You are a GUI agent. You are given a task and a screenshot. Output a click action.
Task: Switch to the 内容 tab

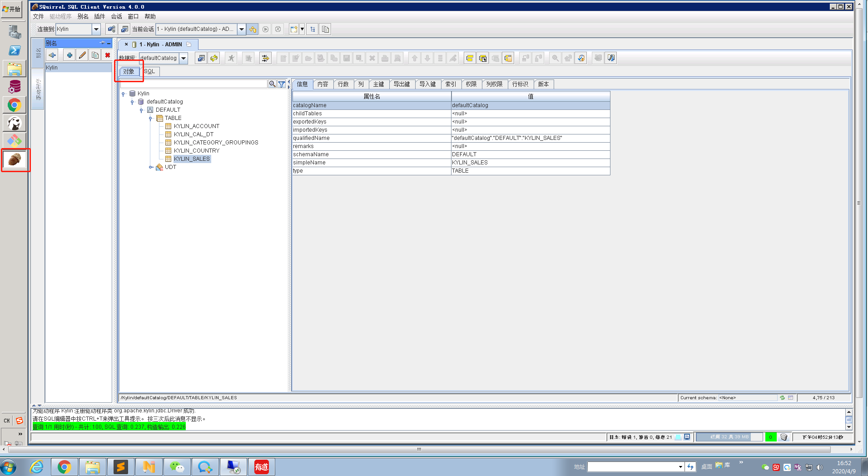click(x=323, y=84)
